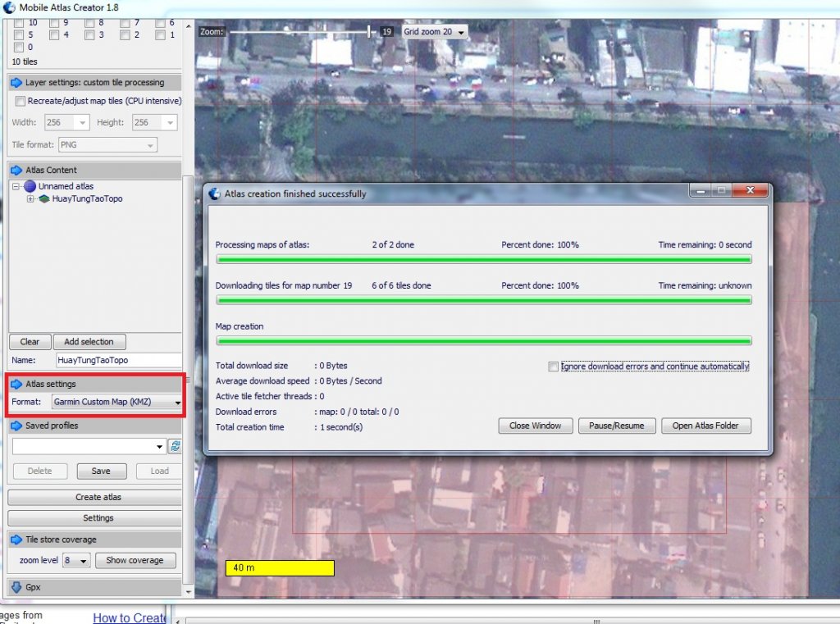The width and height of the screenshot is (840, 624).
Task: Click the Processing maps progress bar
Action: tap(484, 260)
